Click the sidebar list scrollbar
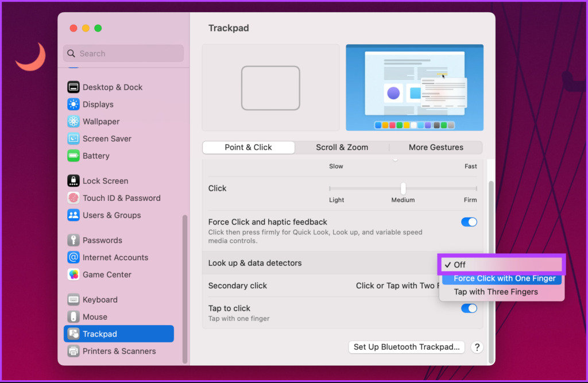The height and width of the screenshot is (383, 588). tap(184, 289)
